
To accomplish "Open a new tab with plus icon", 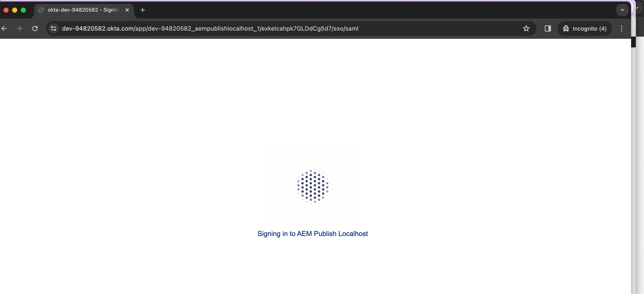I will click(x=142, y=10).
